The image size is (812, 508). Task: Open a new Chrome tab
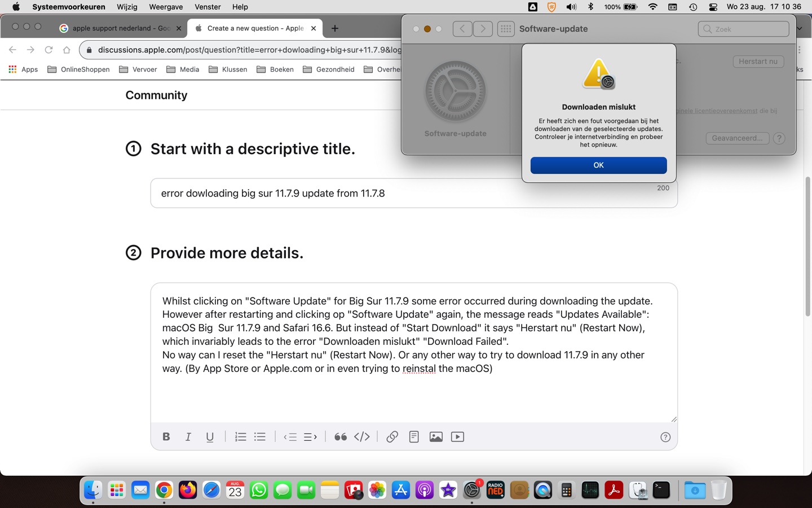[x=335, y=28]
